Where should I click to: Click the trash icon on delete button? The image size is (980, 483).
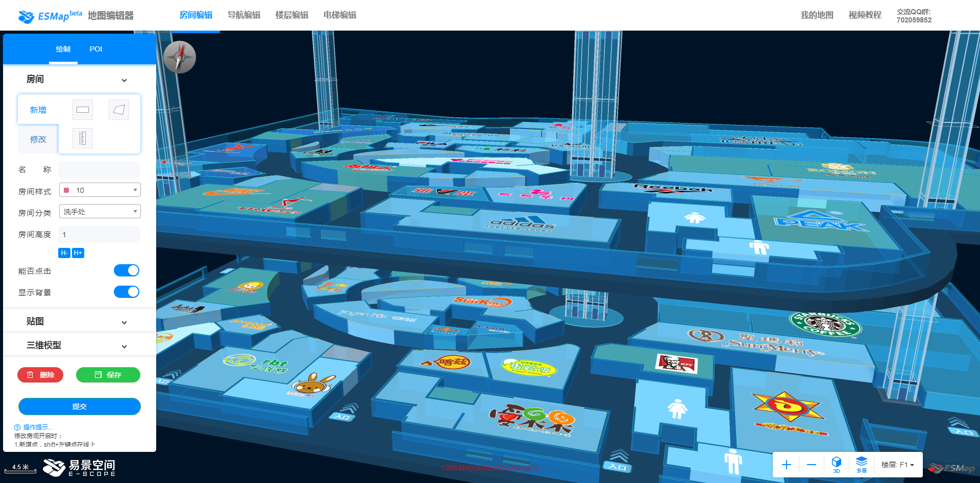30,375
